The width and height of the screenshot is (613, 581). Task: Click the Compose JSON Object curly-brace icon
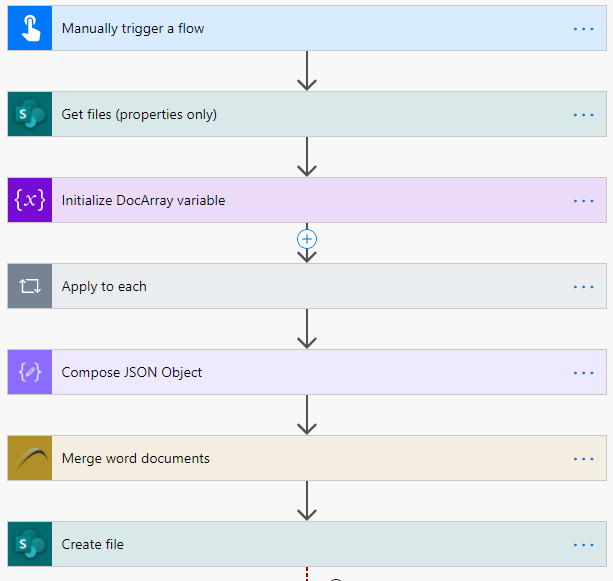click(30, 372)
